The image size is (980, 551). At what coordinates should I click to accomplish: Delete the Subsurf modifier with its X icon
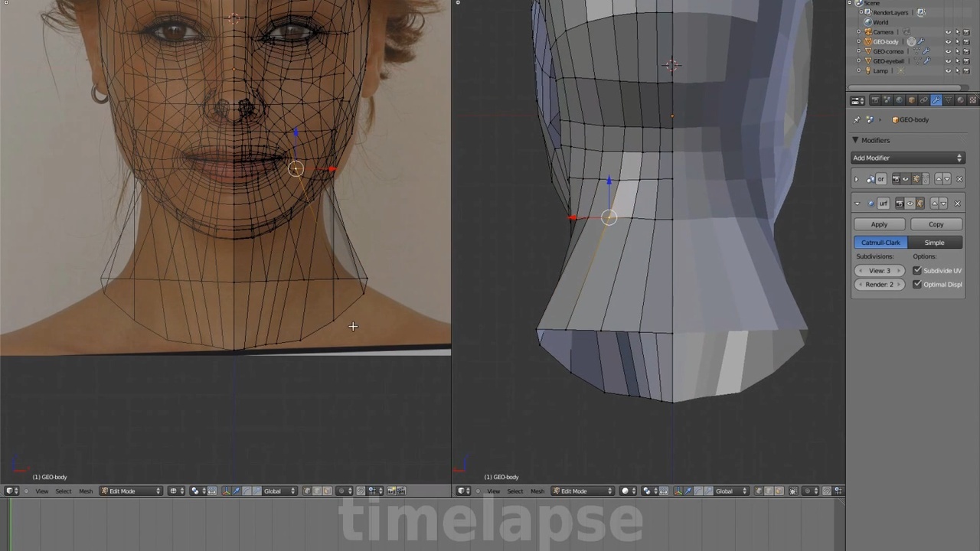click(x=958, y=204)
